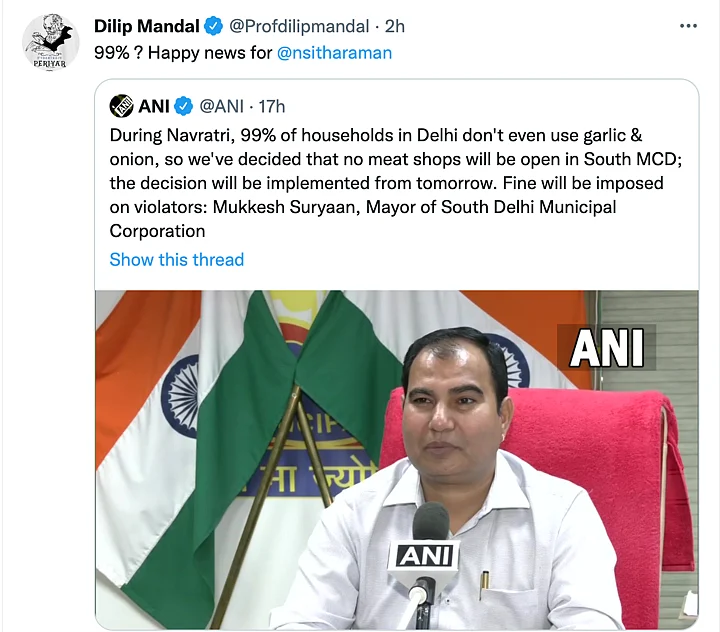
Task: Open the Dilip Mandal display name
Action: click(146, 26)
